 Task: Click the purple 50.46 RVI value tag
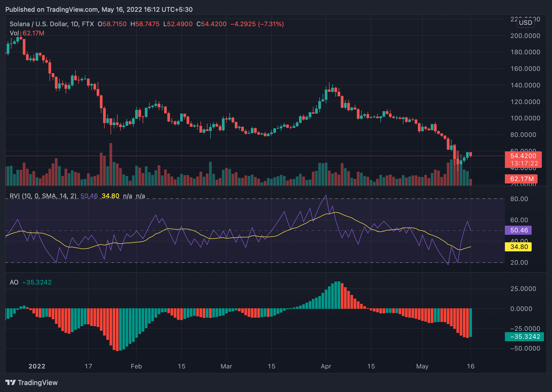[518, 230]
